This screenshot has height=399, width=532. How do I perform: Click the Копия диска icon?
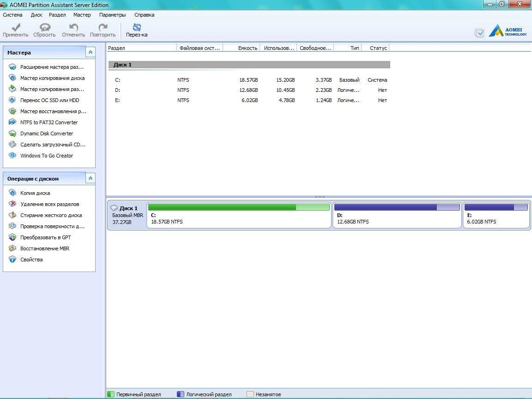pos(12,193)
